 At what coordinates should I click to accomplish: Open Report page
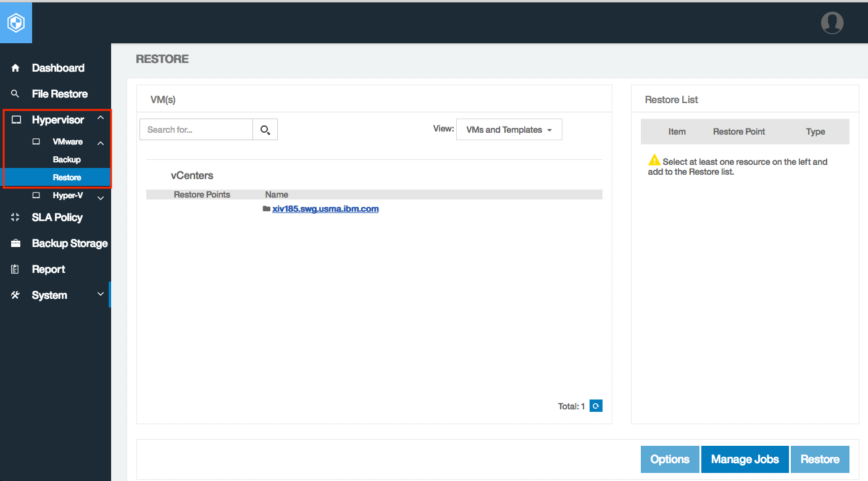click(x=49, y=269)
